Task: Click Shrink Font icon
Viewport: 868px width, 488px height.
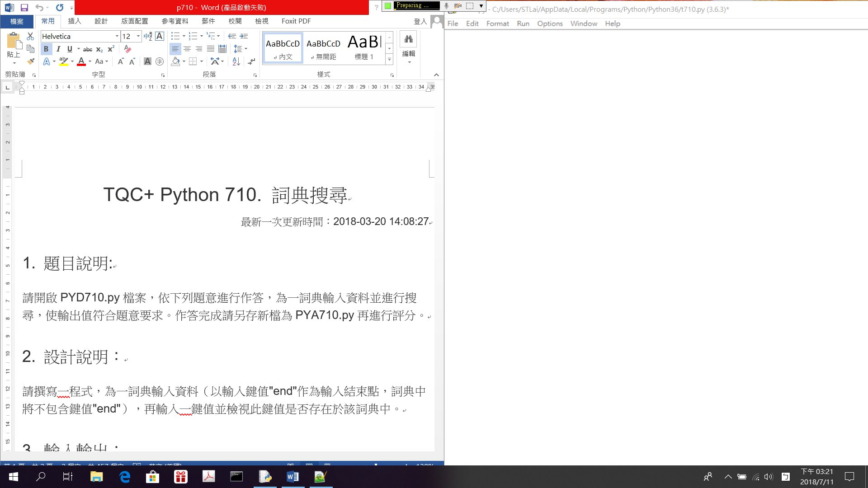Action: click(x=132, y=61)
